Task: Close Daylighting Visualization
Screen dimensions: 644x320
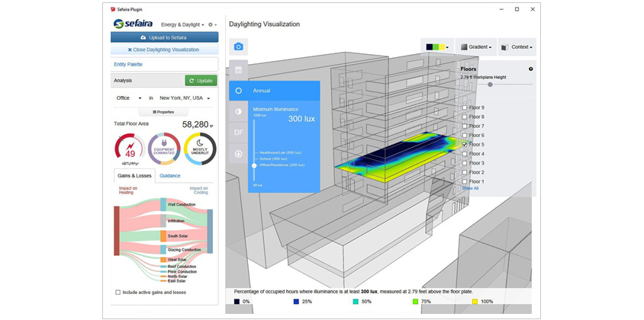Action: (x=164, y=50)
